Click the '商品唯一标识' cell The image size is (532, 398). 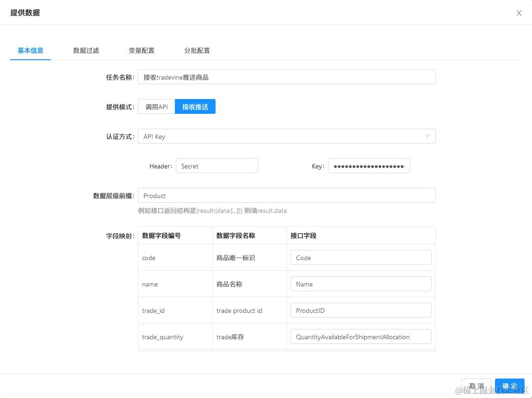pyautogui.click(x=250, y=257)
